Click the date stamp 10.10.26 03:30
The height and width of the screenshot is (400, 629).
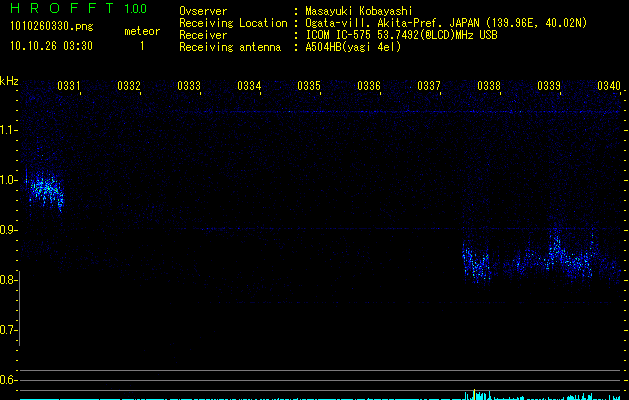pyautogui.click(x=51, y=46)
